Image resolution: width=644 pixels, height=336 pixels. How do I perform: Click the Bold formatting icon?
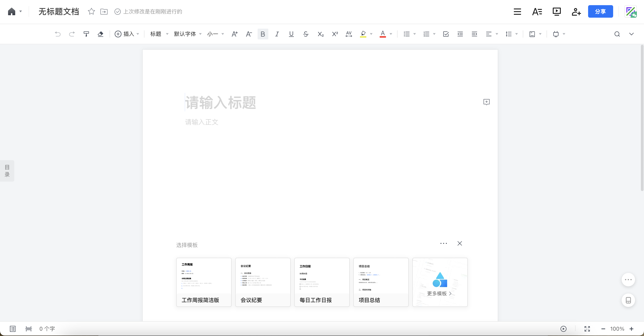[262, 34]
